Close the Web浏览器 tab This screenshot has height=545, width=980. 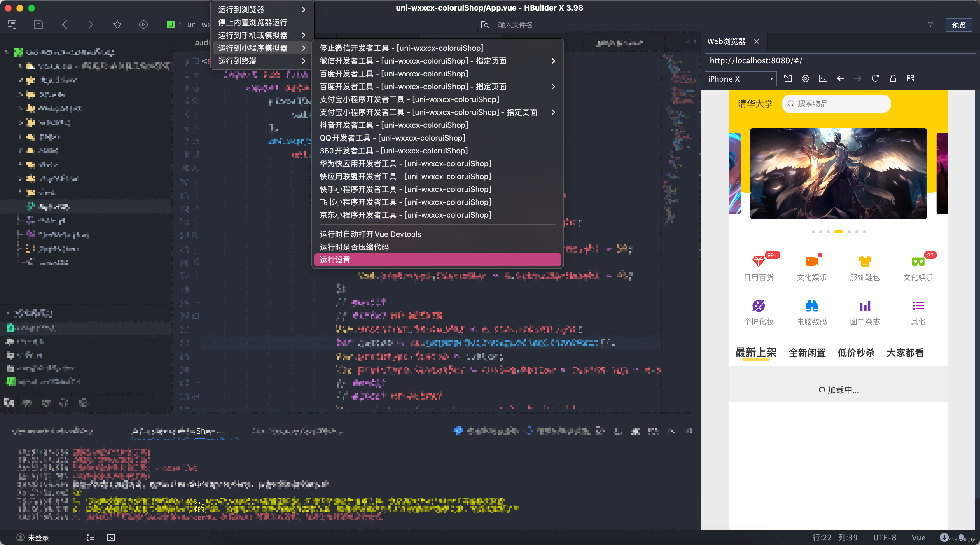(757, 41)
